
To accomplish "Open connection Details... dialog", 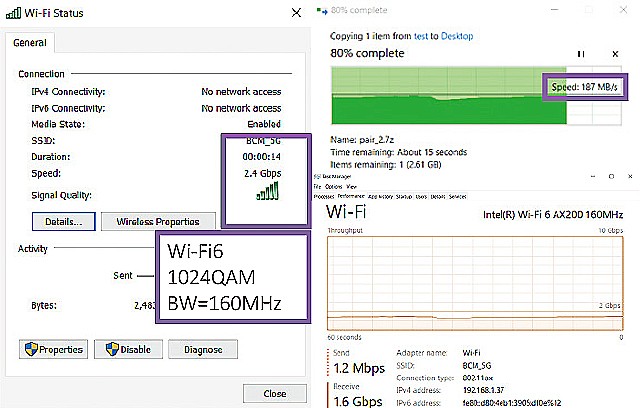I will tap(63, 221).
